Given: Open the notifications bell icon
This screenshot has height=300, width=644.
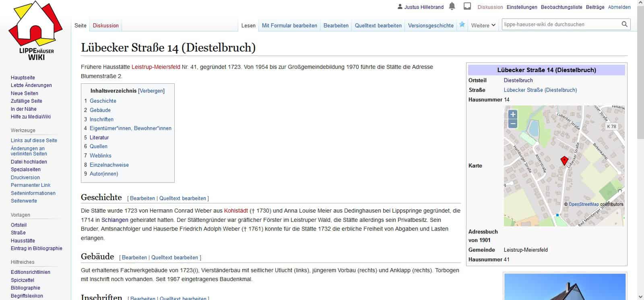Looking at the screenshot, I should pyautogui.click(x=452, y=6).
